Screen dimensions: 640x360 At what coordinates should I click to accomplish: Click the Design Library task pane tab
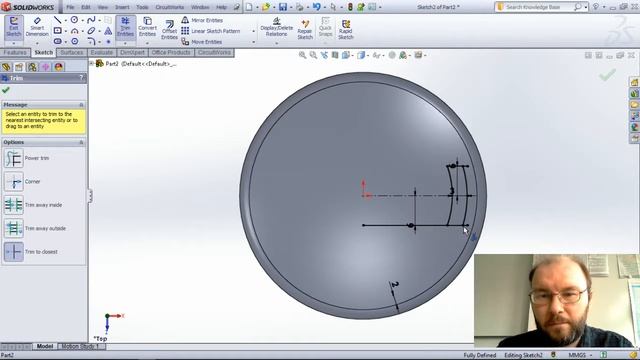[x=634, y=93]
